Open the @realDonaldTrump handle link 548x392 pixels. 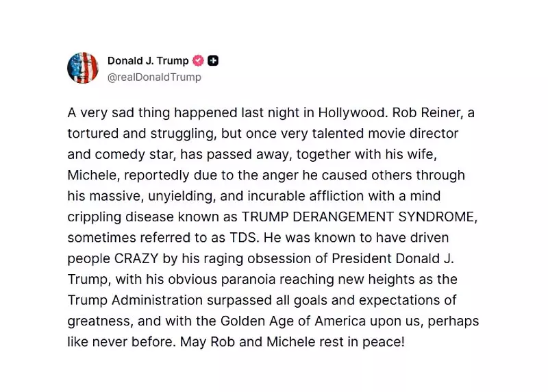pos(154,77)
